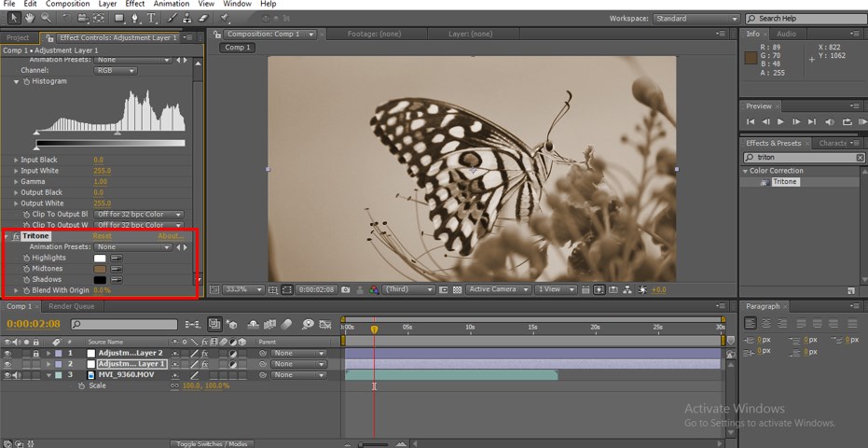868x448 pixels.
Task: Click the Take Snapshot camera icon
Action: click(x=346, y=289)
